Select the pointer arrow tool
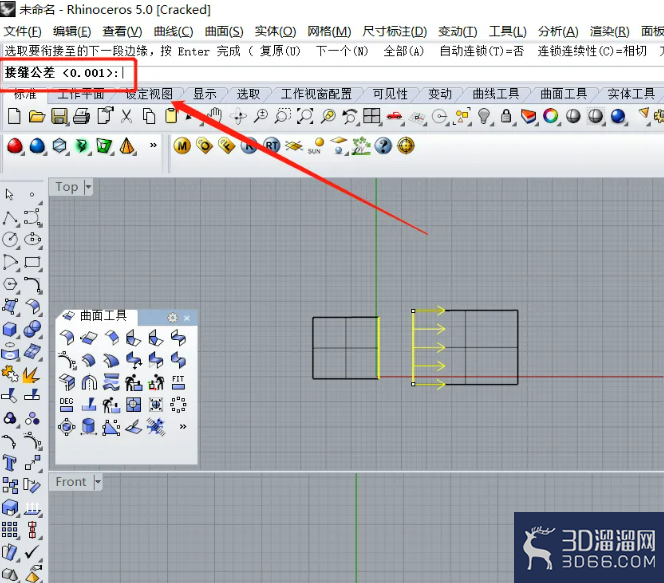The height and width of the screenshot is (583, 664). point(9,194)
